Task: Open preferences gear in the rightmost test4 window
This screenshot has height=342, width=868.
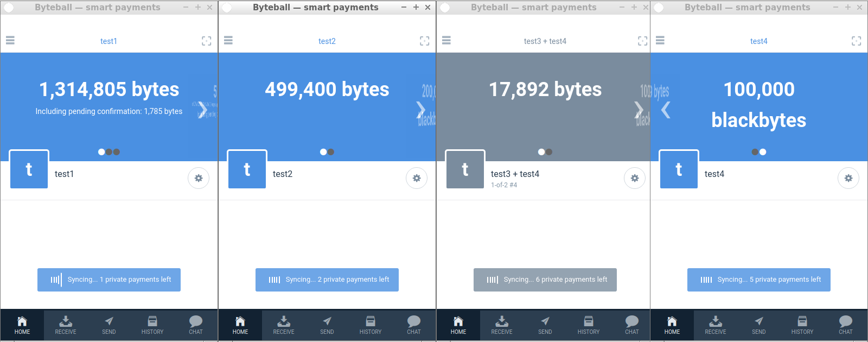Action: pos(848,178)
